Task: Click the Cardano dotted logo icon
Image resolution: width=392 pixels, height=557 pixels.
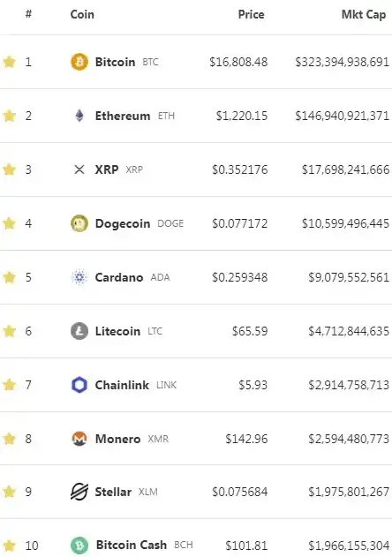Action: (79, 277)
